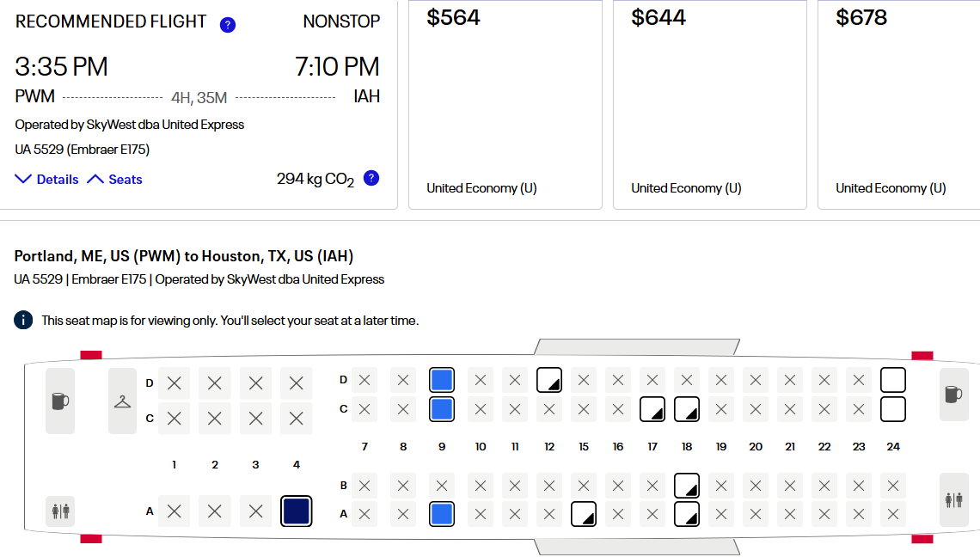980x557 pixels.
Task: Click unavailable seat 1D
Action: coord(175,383)
